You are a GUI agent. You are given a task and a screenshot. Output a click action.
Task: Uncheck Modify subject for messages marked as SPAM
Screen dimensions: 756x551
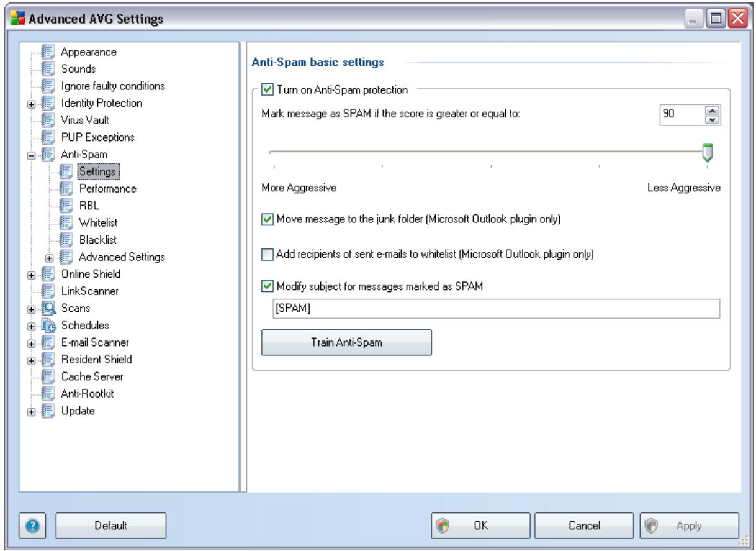pos(268,286)
